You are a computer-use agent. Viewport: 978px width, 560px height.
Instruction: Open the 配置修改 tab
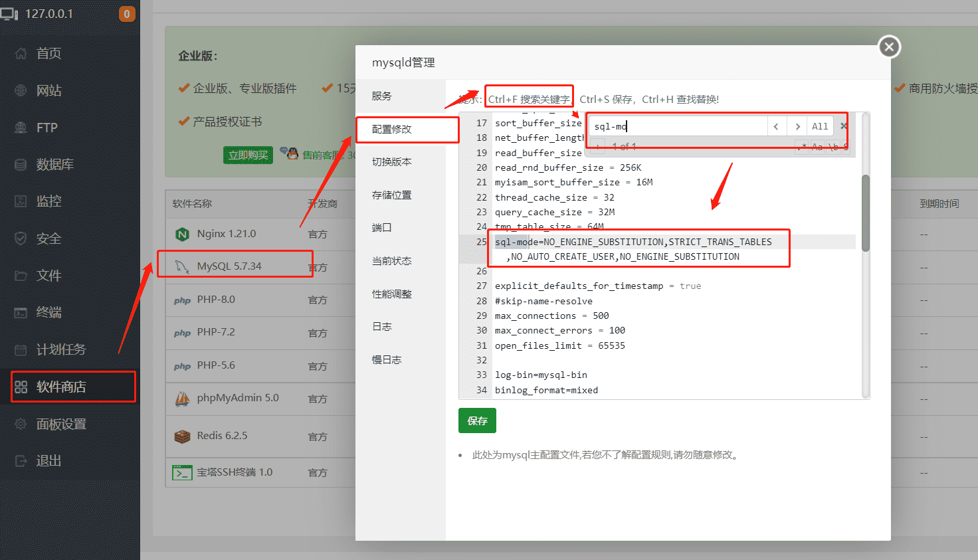401,129
